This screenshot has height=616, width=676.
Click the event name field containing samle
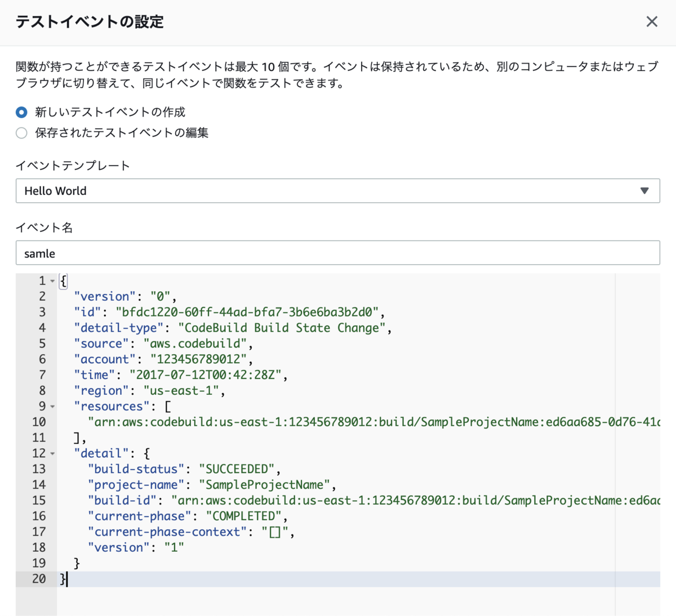click(337, 253)
